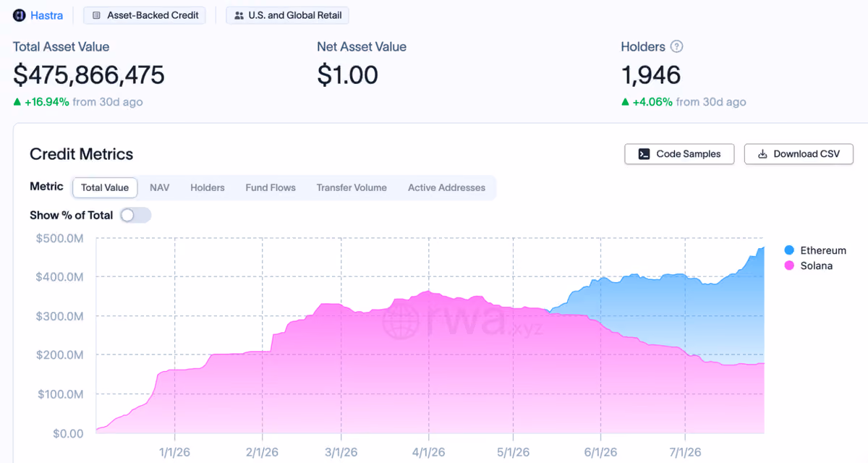Click the 2/1/26 x-axis label
The width and height of the screenshot is (868, 463).
click(262, 452)
